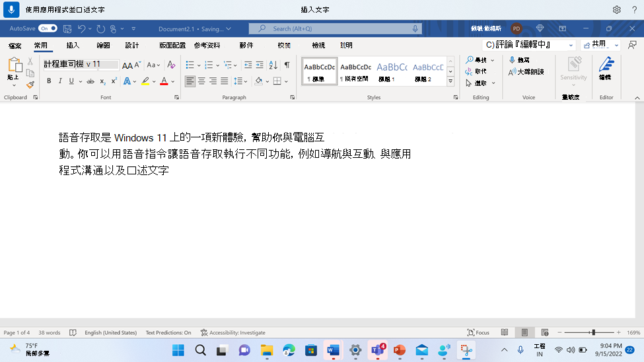Toggle subscript formatting
Screen dimensions: 644x362
pyautogui.click(x=102, y=81)
